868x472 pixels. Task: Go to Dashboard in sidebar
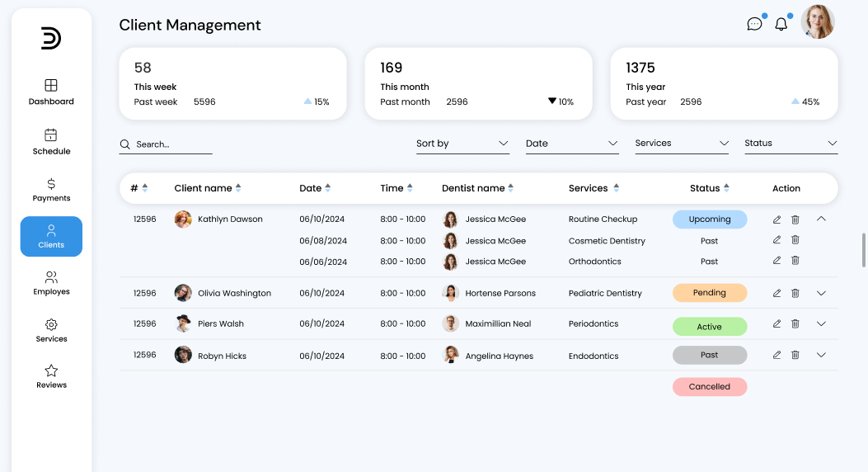(51, 92)
